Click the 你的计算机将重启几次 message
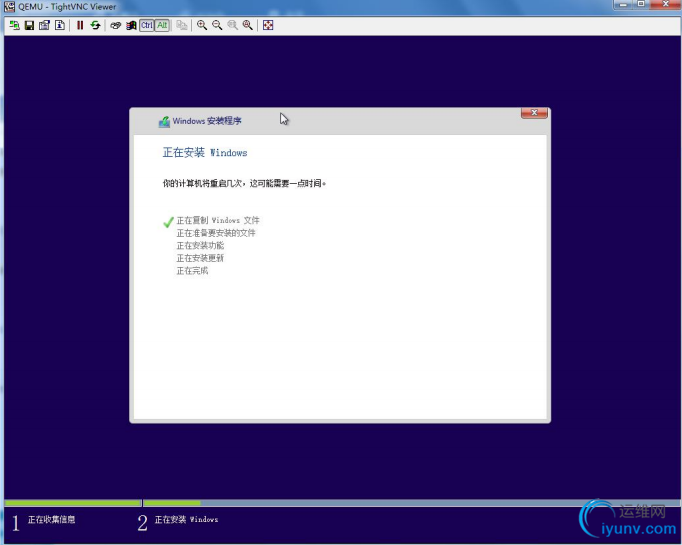This screenshot has height=545, width=682. pyautogui.click(x=244, y=183)
